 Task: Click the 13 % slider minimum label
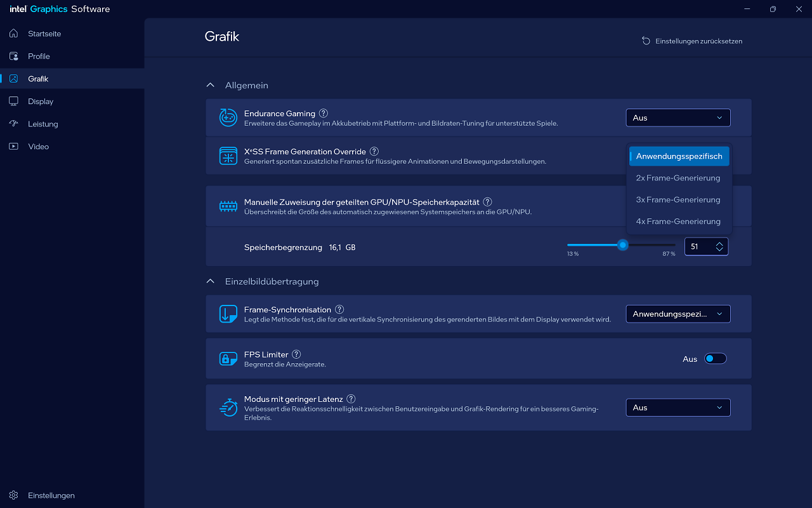tap(573, 254)
